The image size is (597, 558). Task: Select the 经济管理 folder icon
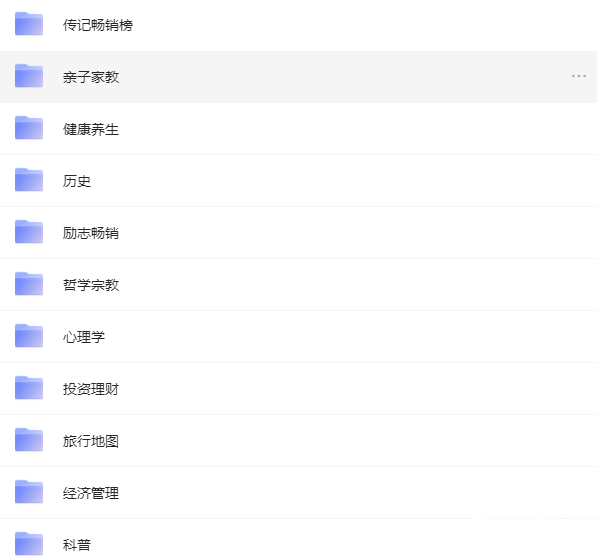[29, 492]
